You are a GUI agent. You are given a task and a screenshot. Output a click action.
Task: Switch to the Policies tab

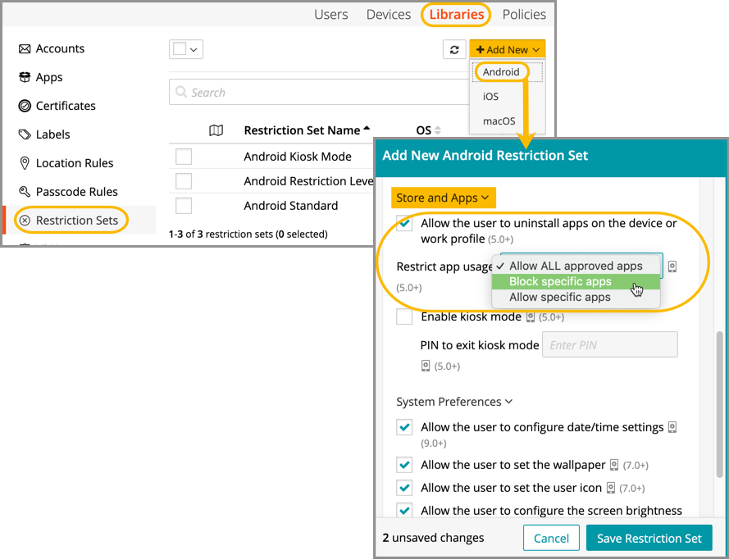tap(524, 15)
